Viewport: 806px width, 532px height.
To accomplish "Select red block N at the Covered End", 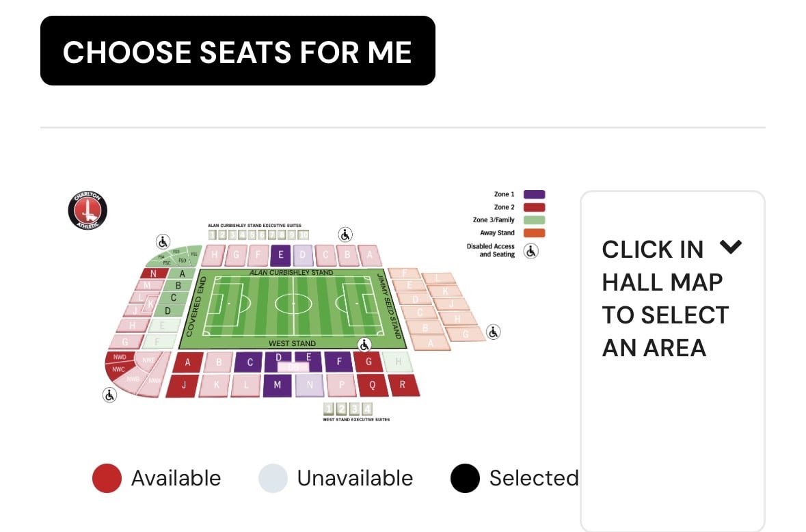I will click(x=154, y=274).
